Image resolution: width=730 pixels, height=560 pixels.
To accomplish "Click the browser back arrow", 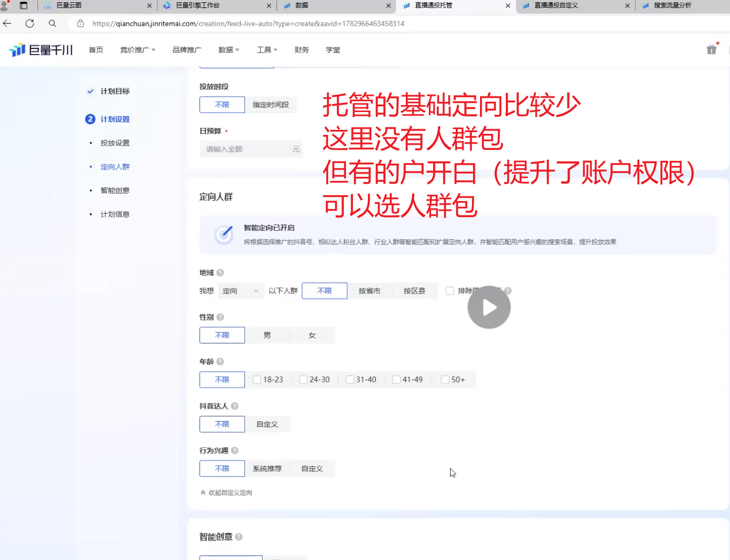I will pos(7,24).
